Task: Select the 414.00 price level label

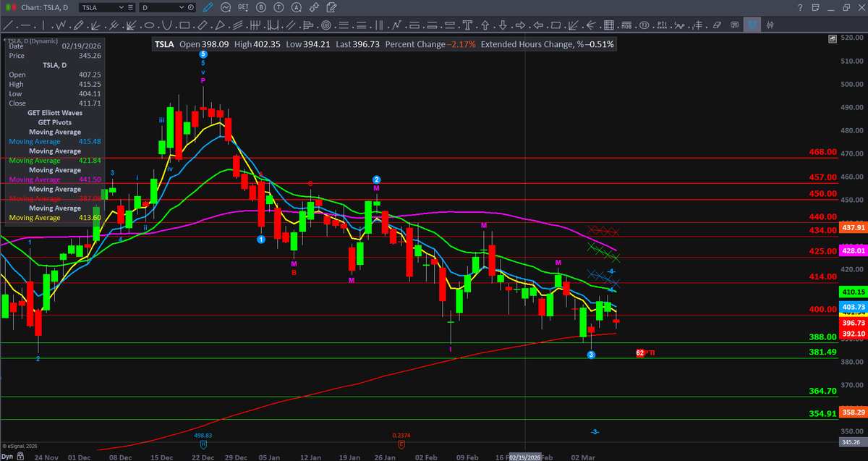Action: (x=822, y=277)
